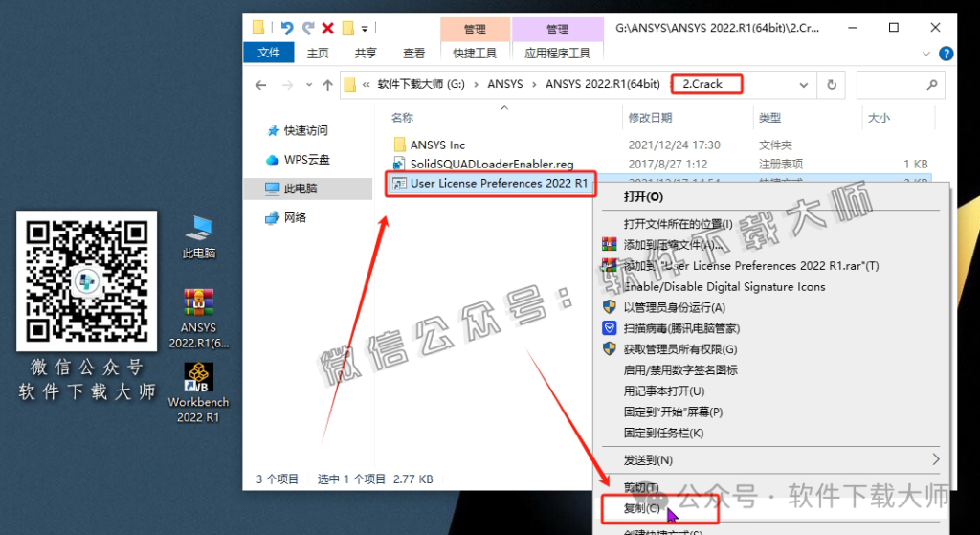Expand the ribbon with the chevron arrow
This screenshot has width=980, height=535.
[x=926, y=55]
